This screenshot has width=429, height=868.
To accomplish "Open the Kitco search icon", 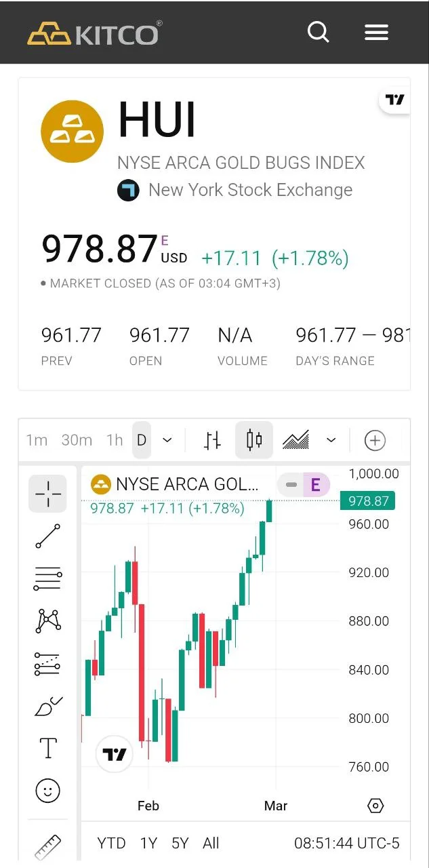I will tap(318, 32).
